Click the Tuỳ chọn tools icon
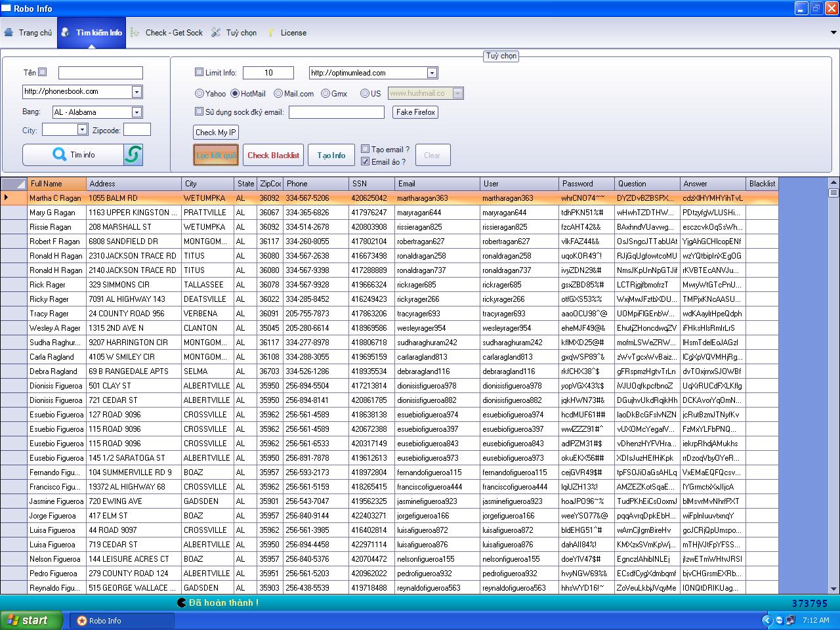The width and height of the screenshot is (840, 630). tap(216, 32)
